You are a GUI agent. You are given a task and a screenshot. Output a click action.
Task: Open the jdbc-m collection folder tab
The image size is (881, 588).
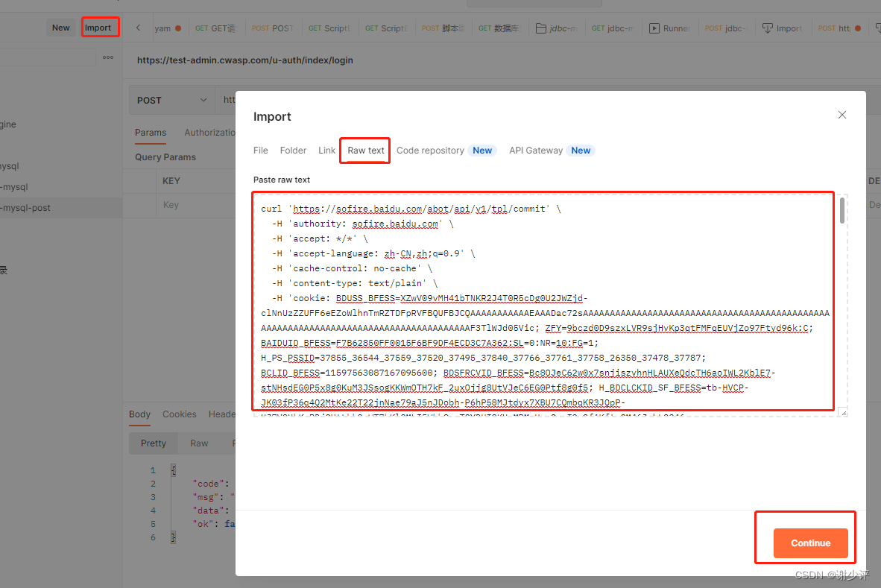pyautogui.click(x=557, y=28)
